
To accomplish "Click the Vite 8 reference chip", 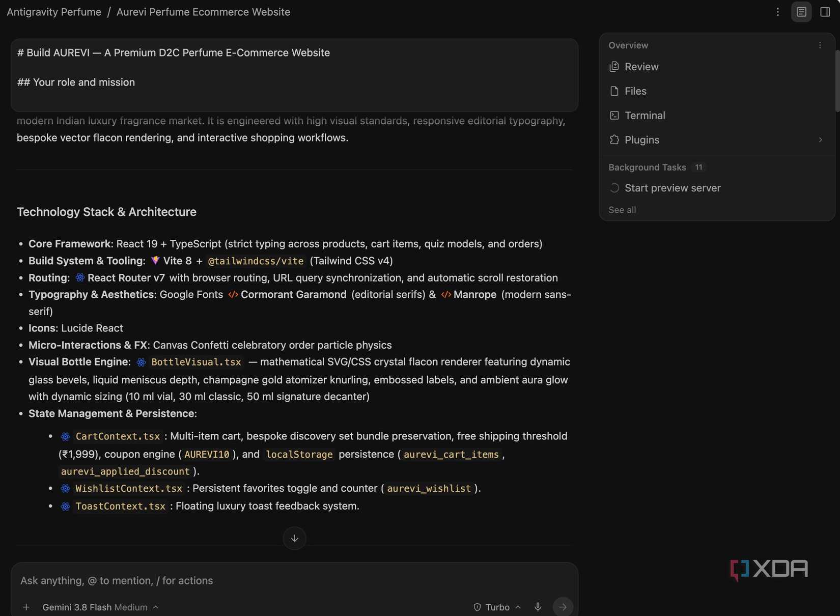I will pyautogui.click(x=171, y=261).
